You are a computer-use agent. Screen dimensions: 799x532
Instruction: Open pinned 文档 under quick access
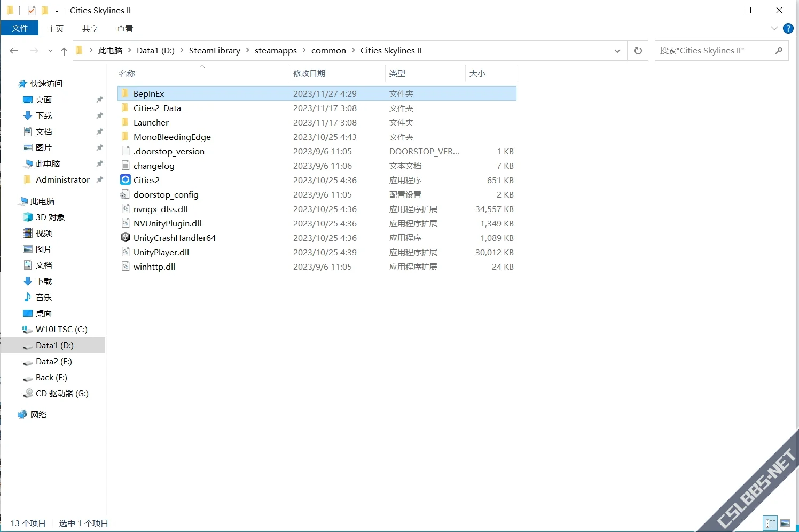pyautogui.click(x=44, y=131)
